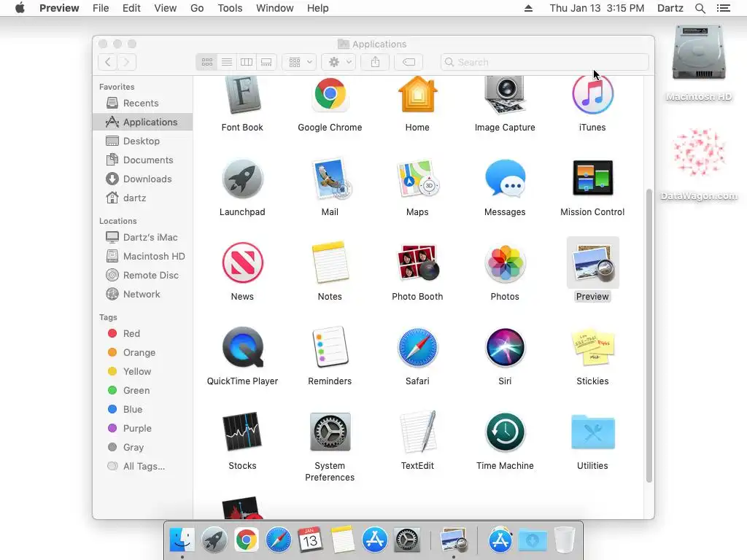
Task: Filter by the Red tag
Action: click(142, 333)
